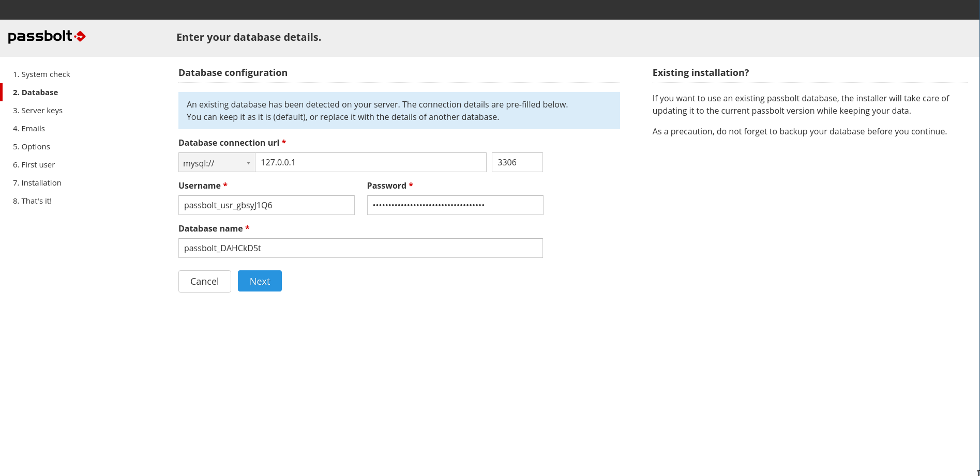980x476 pixels.
Task: Click the Enter your database details title
Action: [x=249, y=37]
